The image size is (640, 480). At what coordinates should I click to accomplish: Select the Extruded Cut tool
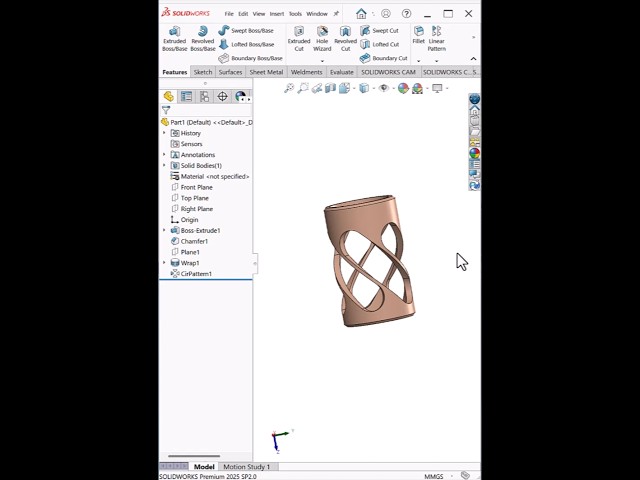click(x=299, y=39)
